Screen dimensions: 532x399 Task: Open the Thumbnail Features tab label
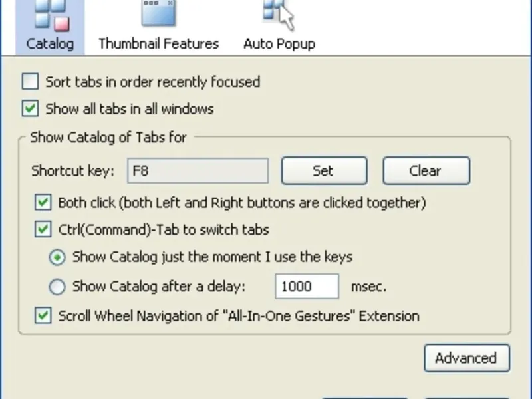[158, 44]
